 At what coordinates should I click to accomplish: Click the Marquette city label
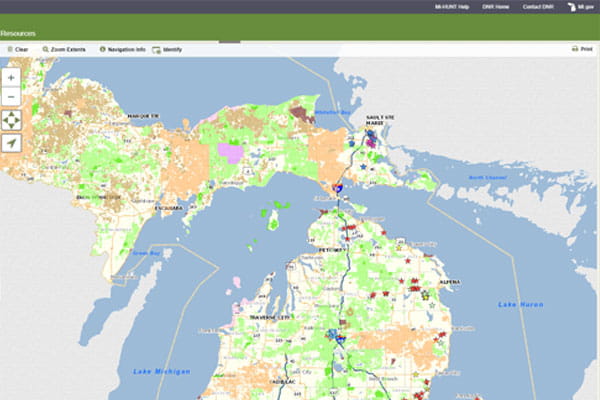pyautogui.click(x=143, y=116)
